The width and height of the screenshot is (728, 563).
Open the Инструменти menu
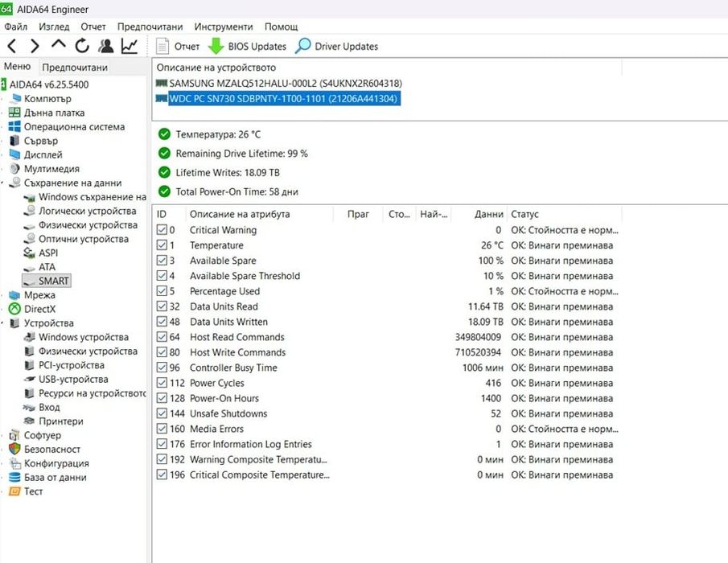click(224, 27)
